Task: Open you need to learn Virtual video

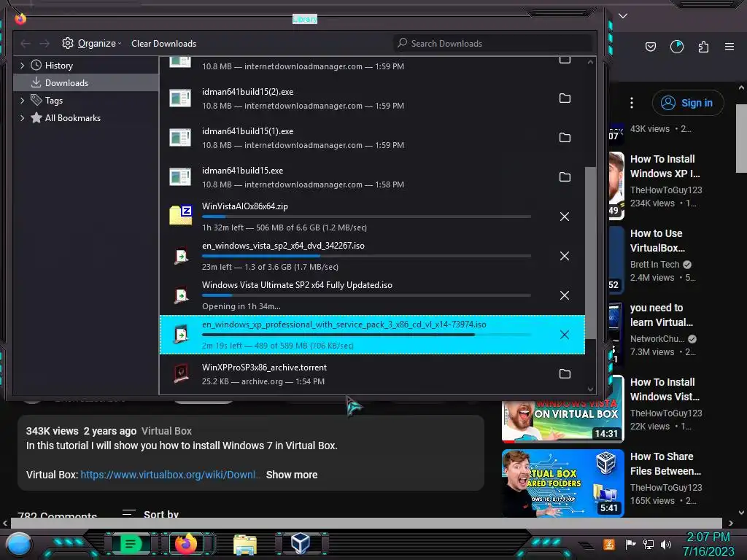Action: (661, 315)
